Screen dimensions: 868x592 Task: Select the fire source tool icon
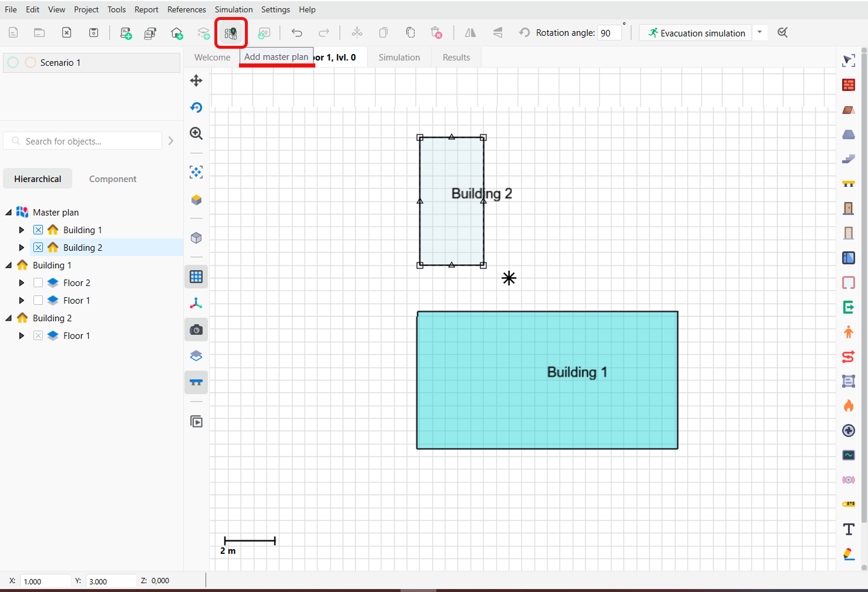(x=849, y=406)
